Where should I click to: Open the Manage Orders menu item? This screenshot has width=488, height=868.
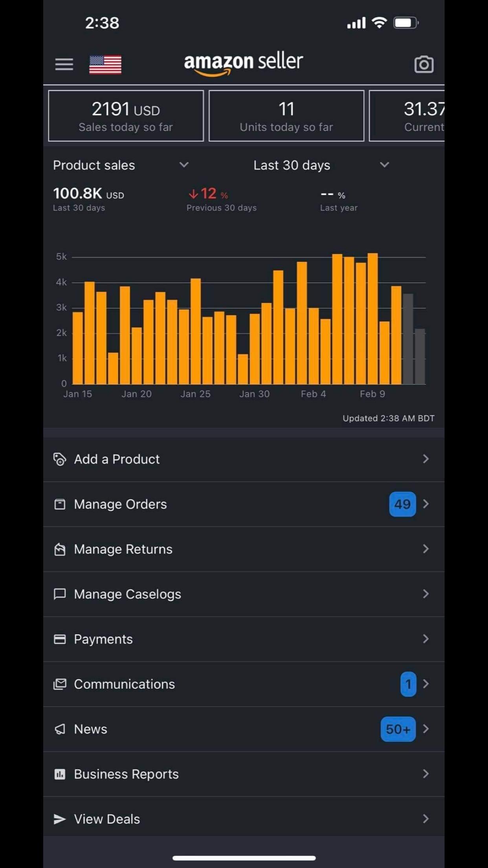(x=120, y=504)
